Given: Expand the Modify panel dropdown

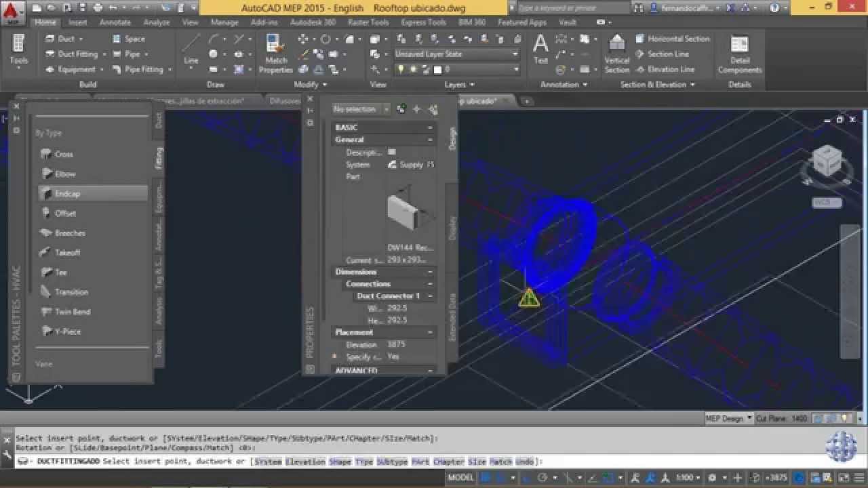Looking at the screenshot, I should pos(311,85).
